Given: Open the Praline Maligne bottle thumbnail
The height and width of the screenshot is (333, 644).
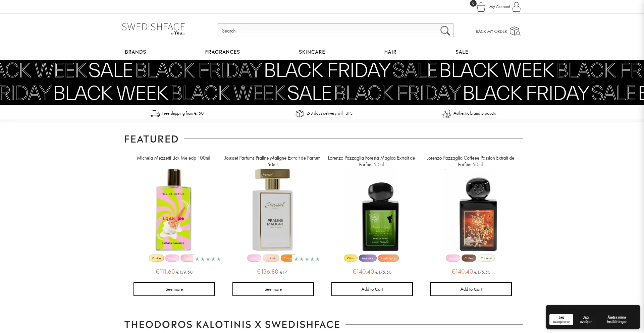Looking at the screenshot, I should click(273, 210).
